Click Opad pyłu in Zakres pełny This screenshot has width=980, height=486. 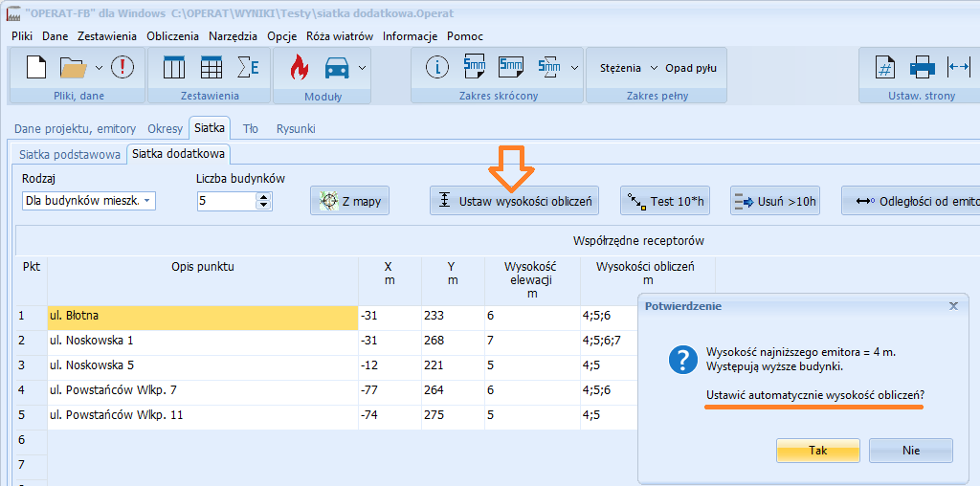tap(691, 68)
